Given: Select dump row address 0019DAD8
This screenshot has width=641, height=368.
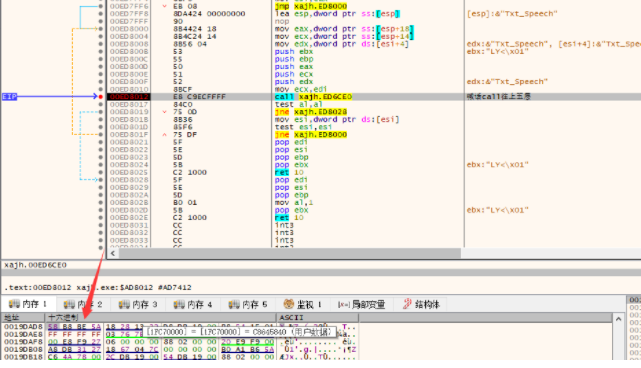Looking at the screenshot, I should click(x=23, y=327).
